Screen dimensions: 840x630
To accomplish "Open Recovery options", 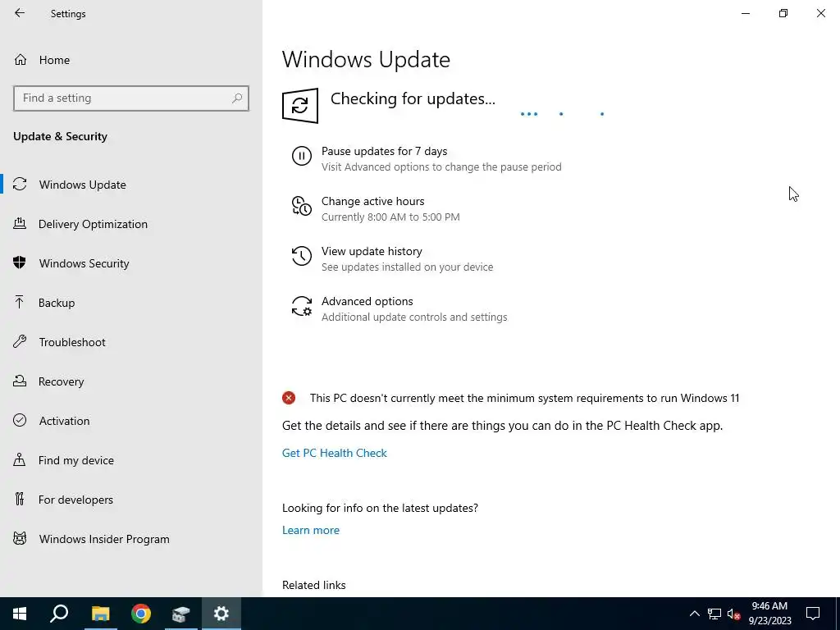I will [x=61, y=381].
